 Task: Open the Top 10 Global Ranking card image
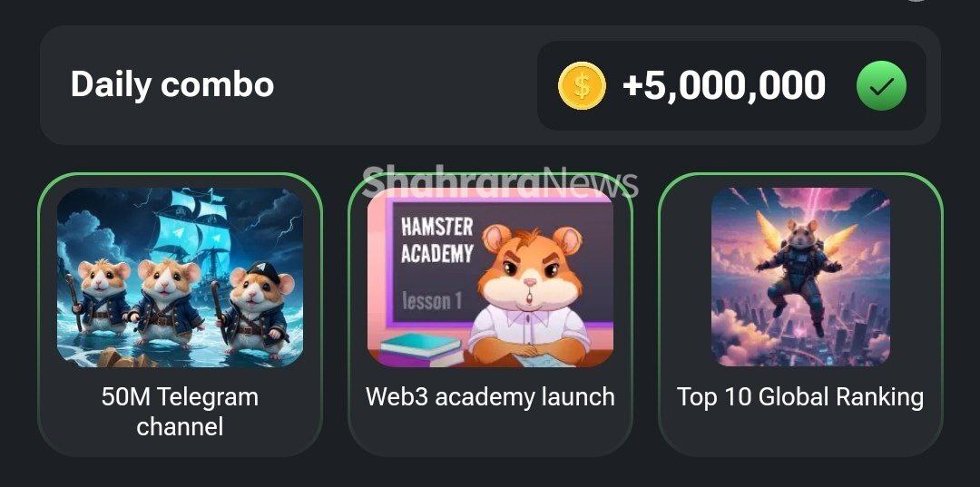(x=800, y=278)
